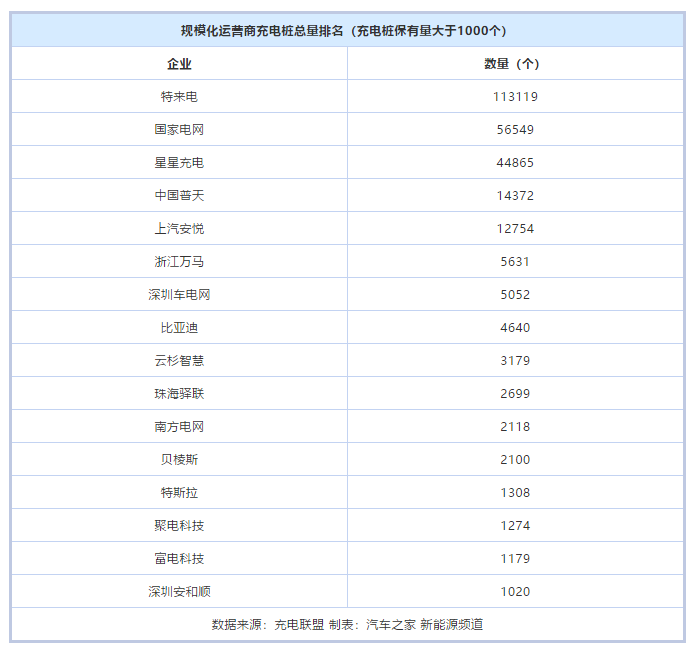Select the 数量（个） column header

point(515,64)
